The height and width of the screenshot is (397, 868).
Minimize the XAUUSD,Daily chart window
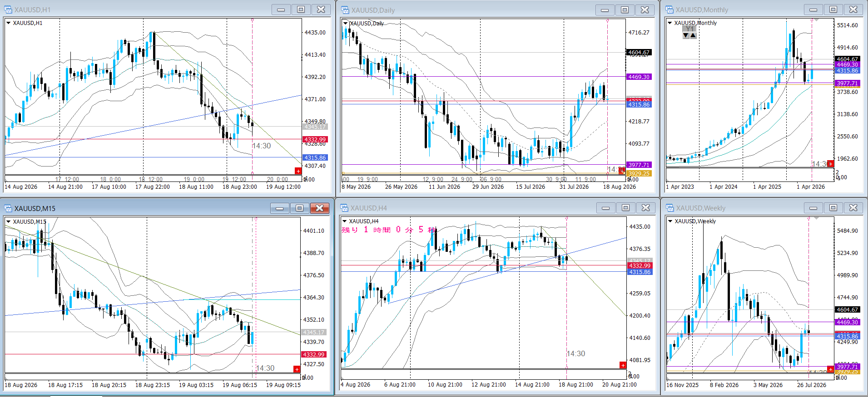605,10
